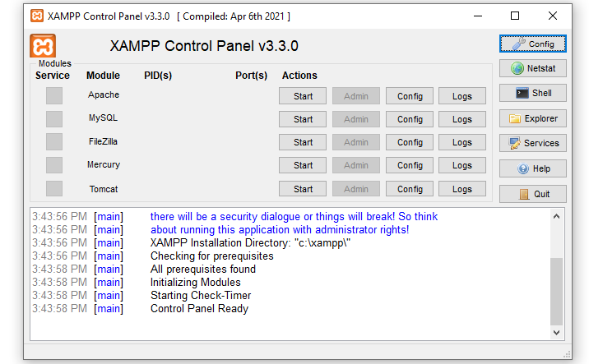This screenshot has height=364, width=589.
Task: Open the FileZilla Logs button
Action: coord(462,142)
